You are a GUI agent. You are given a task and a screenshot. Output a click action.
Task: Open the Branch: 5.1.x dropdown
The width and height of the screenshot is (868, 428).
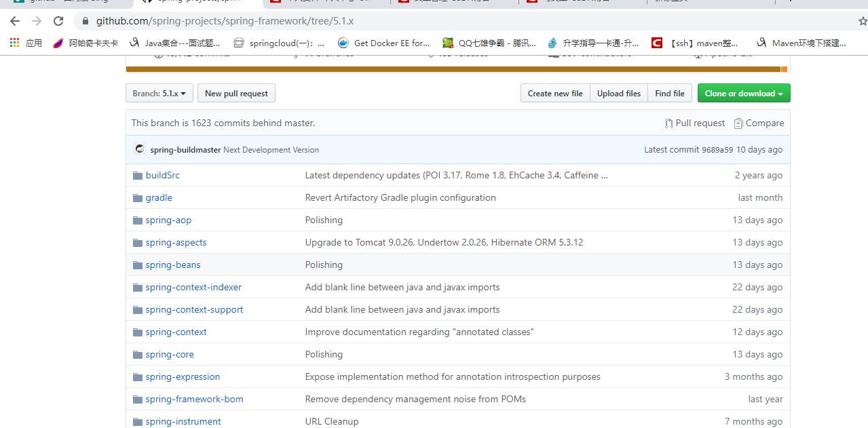tap(159, 94)
